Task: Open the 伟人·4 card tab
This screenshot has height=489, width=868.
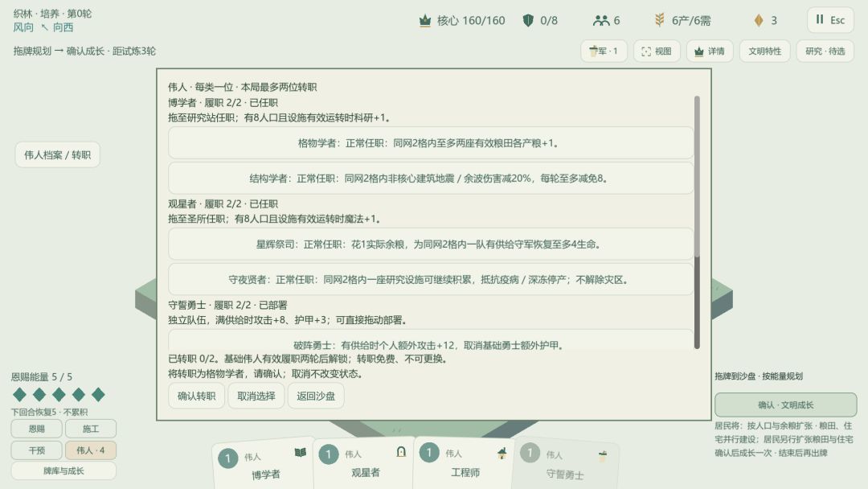Action: (91, 450)
